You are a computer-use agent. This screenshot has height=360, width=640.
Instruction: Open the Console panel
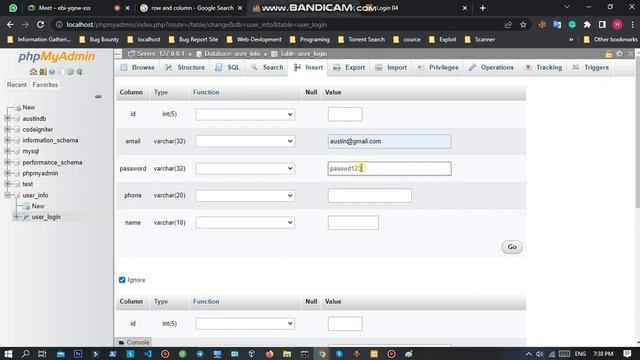[x=134, y=342]
